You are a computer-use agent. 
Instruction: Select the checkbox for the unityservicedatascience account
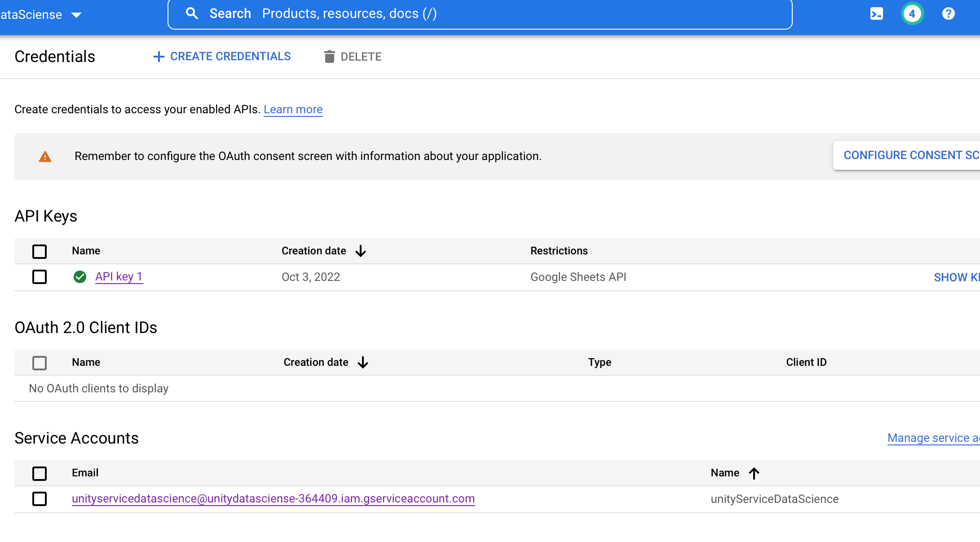pos(40,499)
